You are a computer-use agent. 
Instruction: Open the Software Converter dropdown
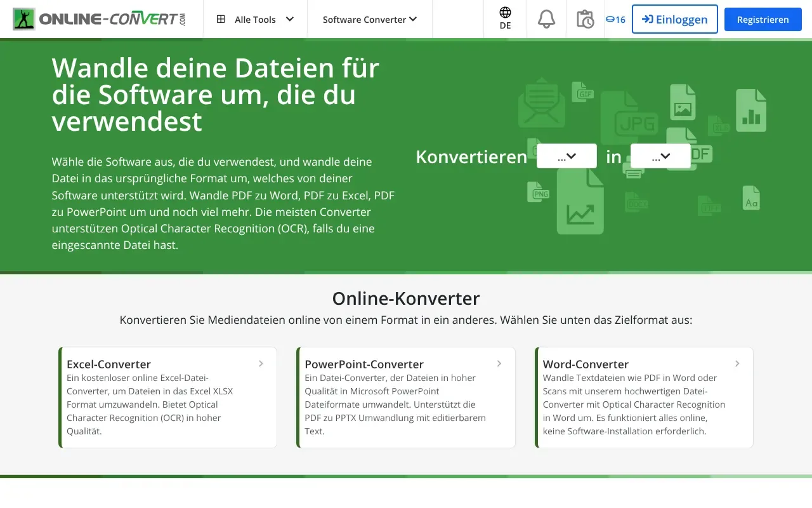[370, 19]
